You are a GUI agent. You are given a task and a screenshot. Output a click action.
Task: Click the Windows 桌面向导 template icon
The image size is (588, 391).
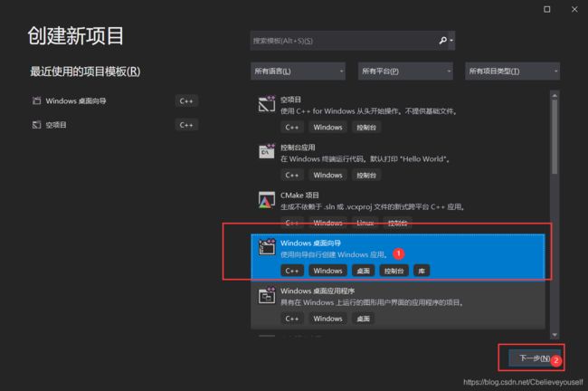[267, 247]
